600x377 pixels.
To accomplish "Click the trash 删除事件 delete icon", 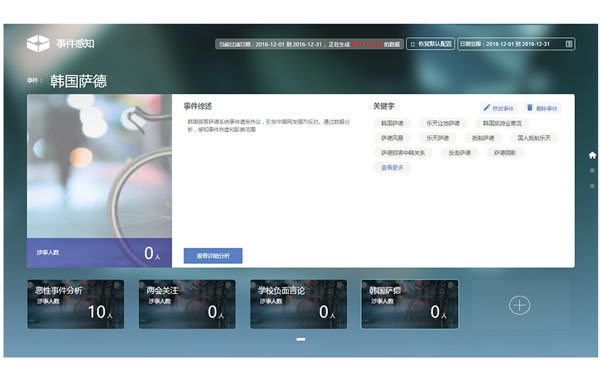I will [x=530, y=108].
